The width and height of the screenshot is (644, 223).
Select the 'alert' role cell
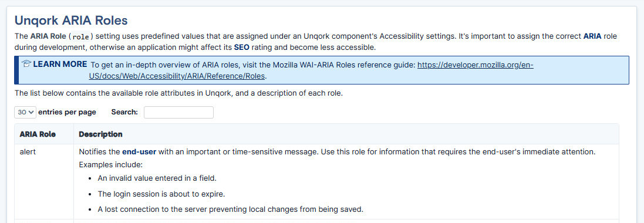28,152
